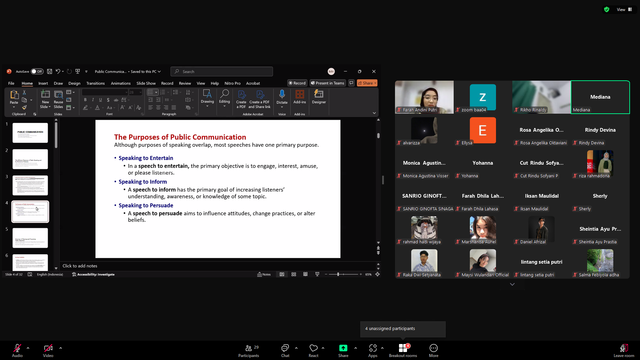Image resolution: width=640 pixels, height=360 pixels.
Task: Switch to the Design tab
Action: point(74,83)
